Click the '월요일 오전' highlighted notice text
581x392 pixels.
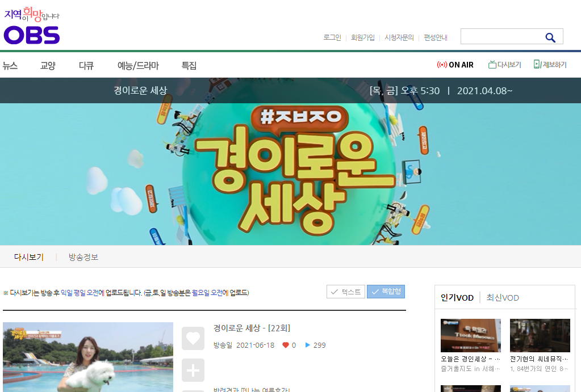click(207, 293)
